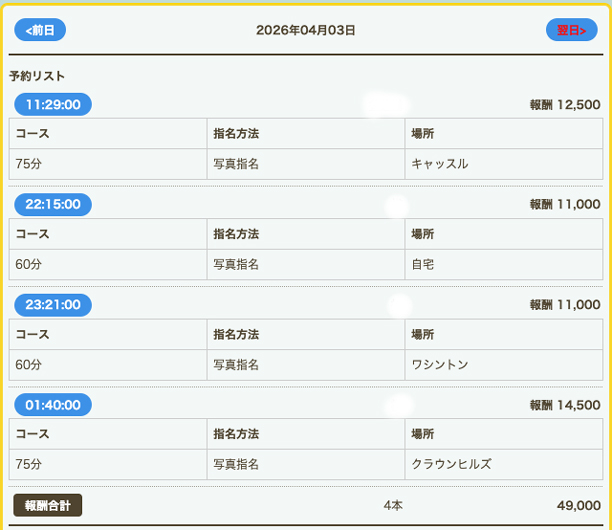The width and height of the screenshot is (612, 530).
Task: Click 75分 course in the 11:29 reservation
Action: pos(29,164)
